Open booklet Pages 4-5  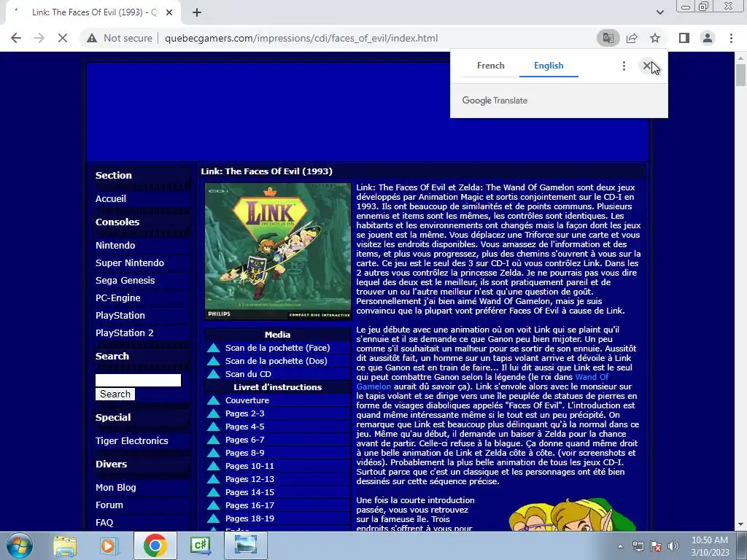coord(245,427)
